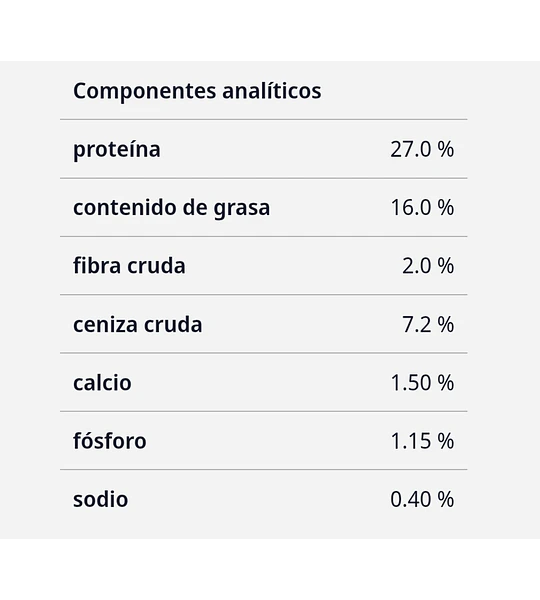
Task: Select the sodio row label
Action: [101, 499]
